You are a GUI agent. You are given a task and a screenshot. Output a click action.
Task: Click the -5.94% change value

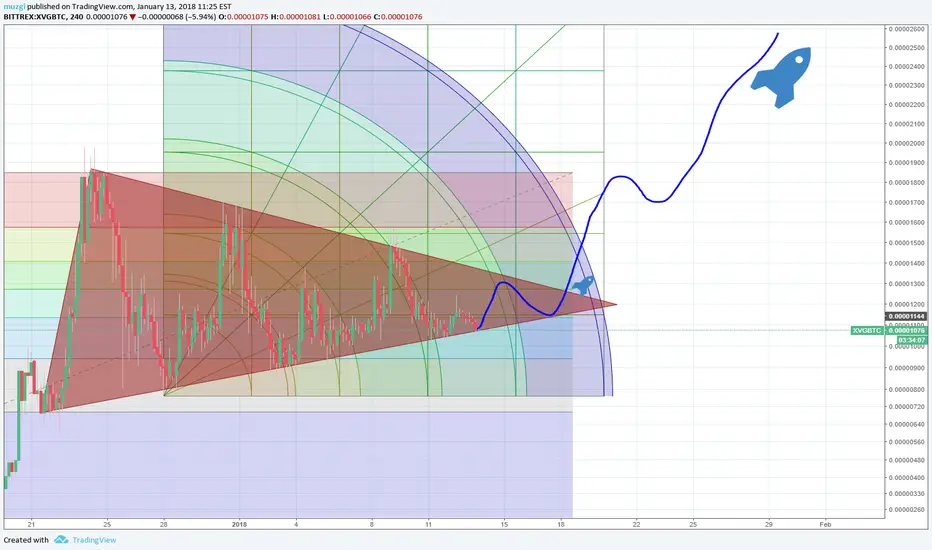click(x=200, y=17)
